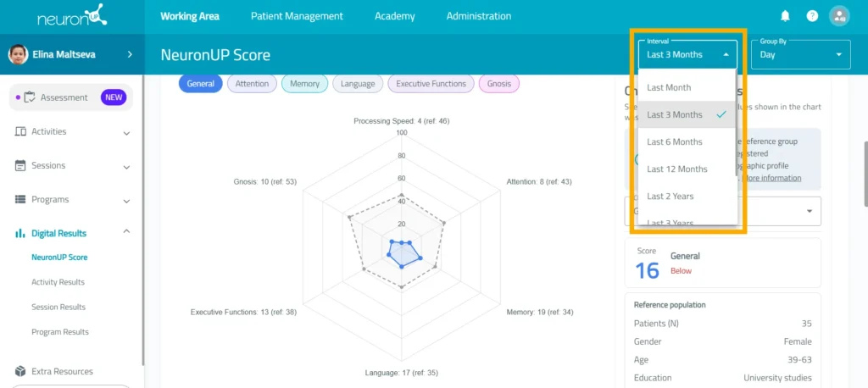Click the Language: 17 (ref: 35) label

401,373
